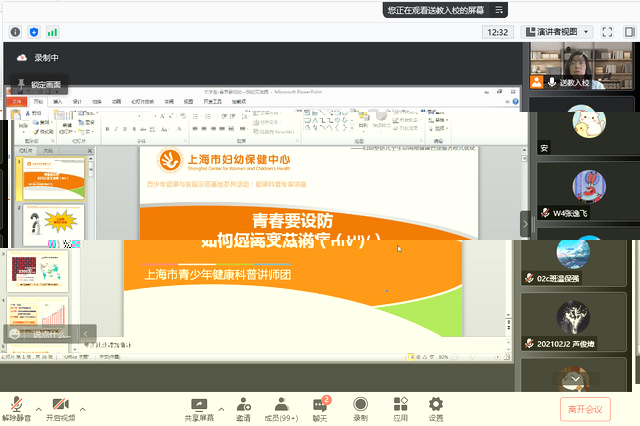
Task: Open the emoji picker in chat box
Action: pos(15,334)
